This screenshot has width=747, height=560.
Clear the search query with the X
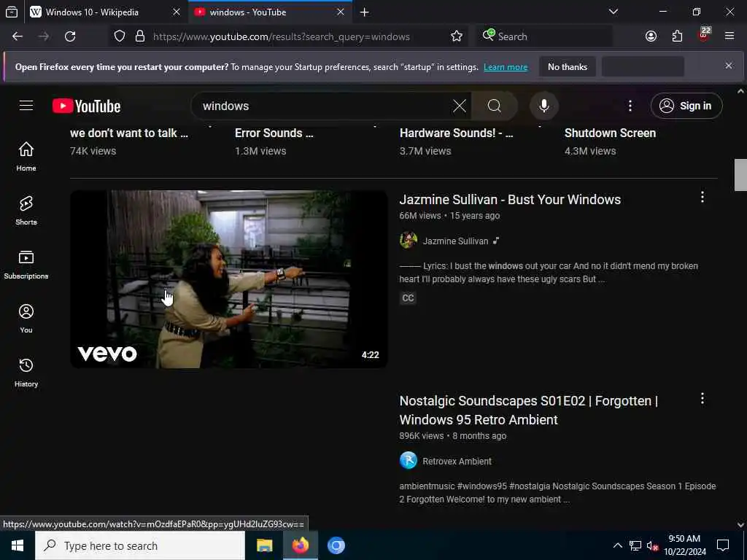(460, 106)
